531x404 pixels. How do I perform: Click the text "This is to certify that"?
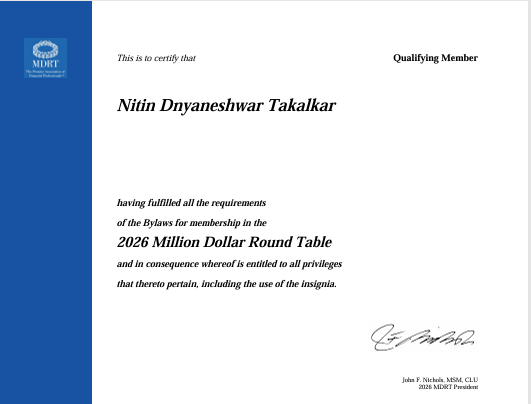[x=156, y=58]
